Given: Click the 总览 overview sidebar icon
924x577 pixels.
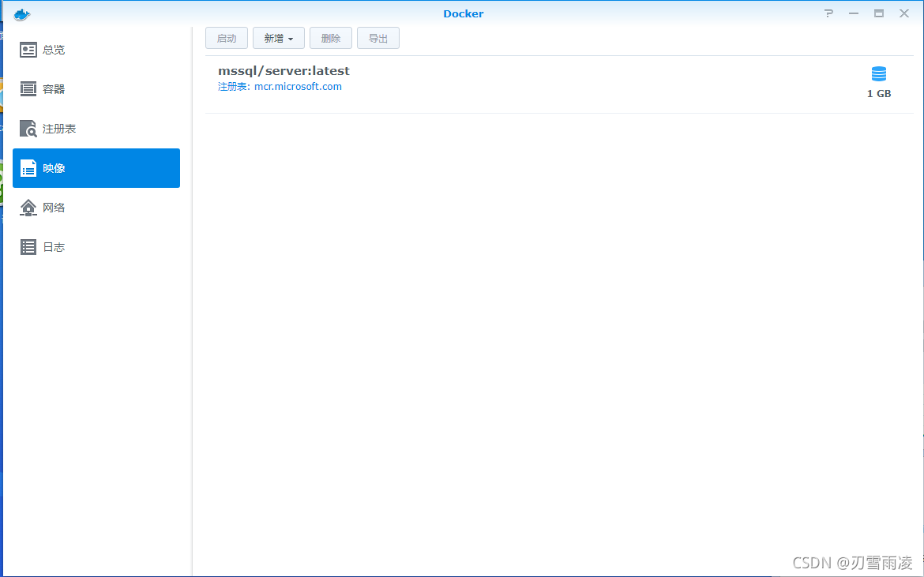Looking at the screenshot, I should click(28, 50).
